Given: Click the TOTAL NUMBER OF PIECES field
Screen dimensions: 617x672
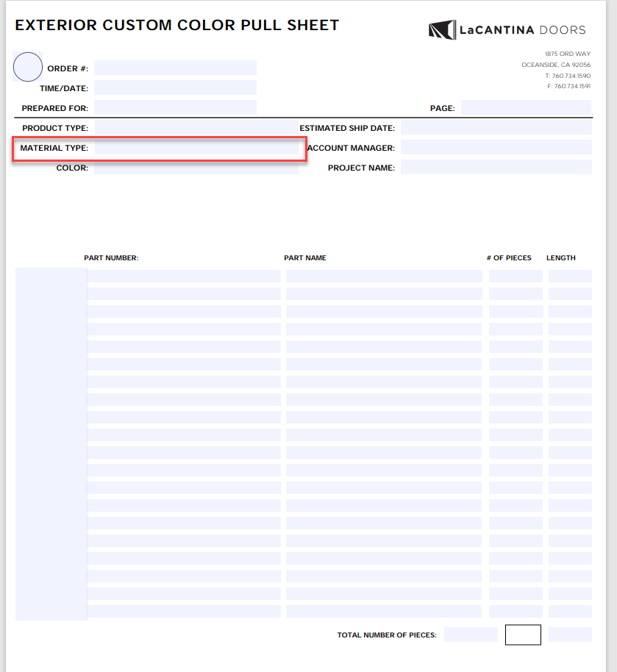Looking at the screenshot, I should tap(471, 635).
